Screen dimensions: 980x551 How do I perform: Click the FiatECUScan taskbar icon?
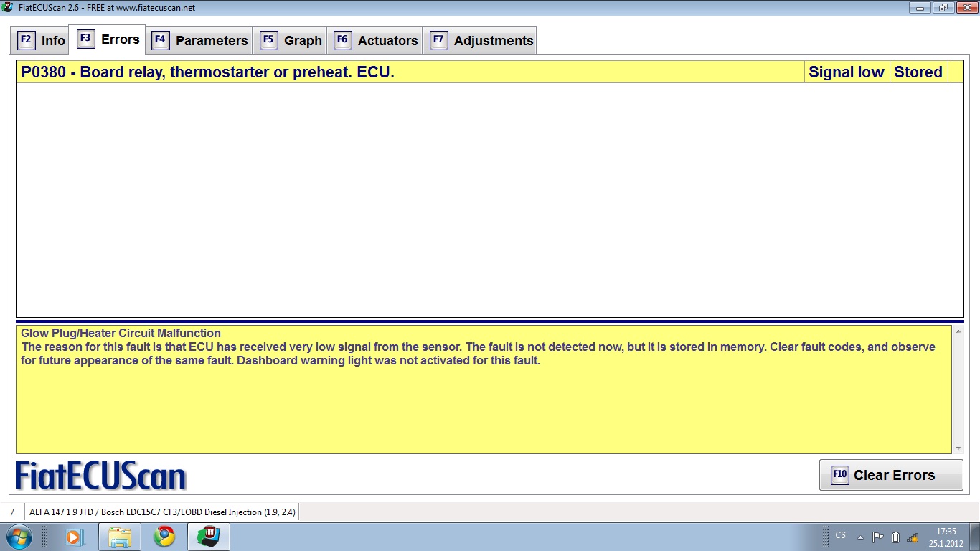pyautogui.click(x=209, y=537)
